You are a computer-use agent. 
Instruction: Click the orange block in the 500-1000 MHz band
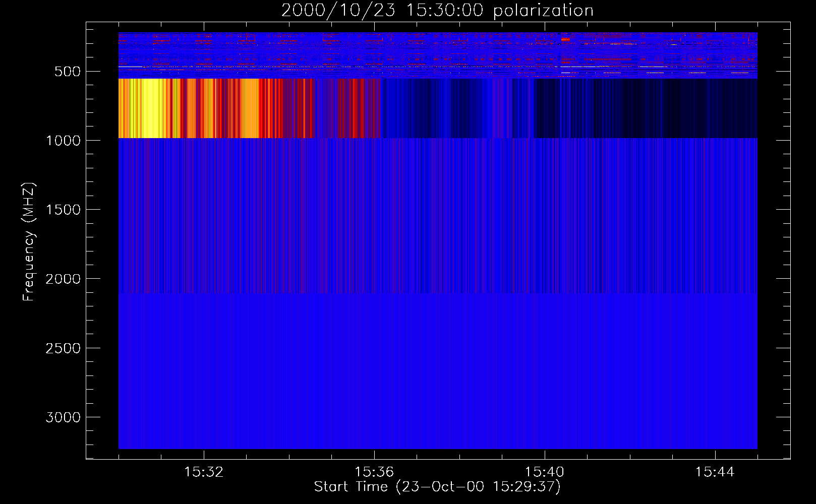coord(250,108)
